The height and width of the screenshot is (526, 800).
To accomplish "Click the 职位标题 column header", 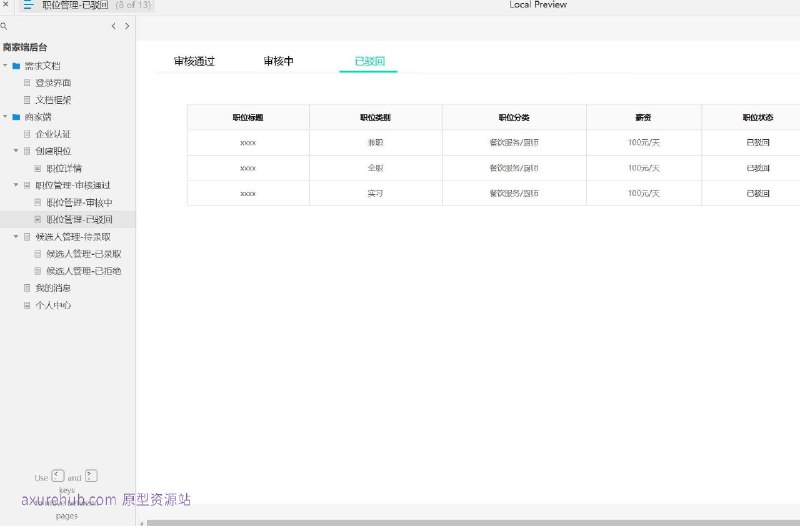I will click(248, 117).
